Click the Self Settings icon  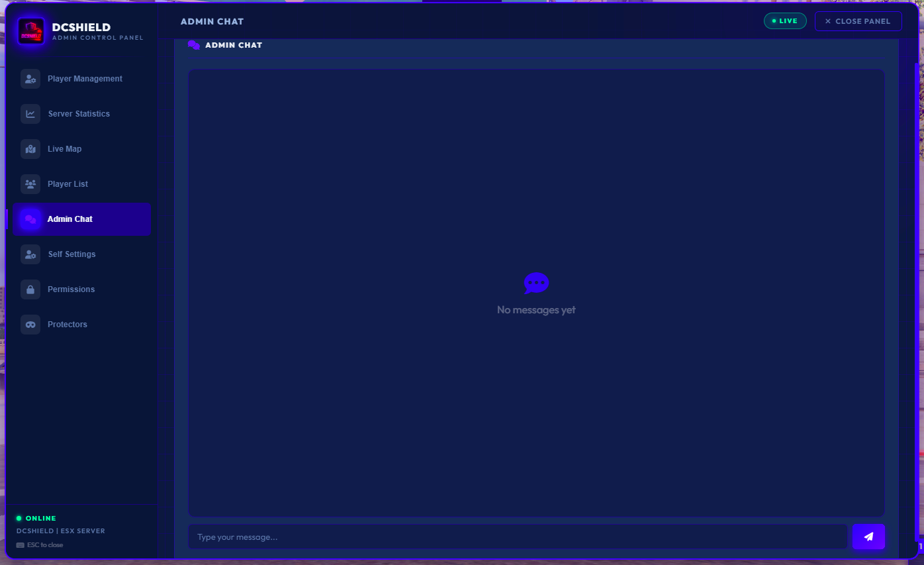coord(30,254)
